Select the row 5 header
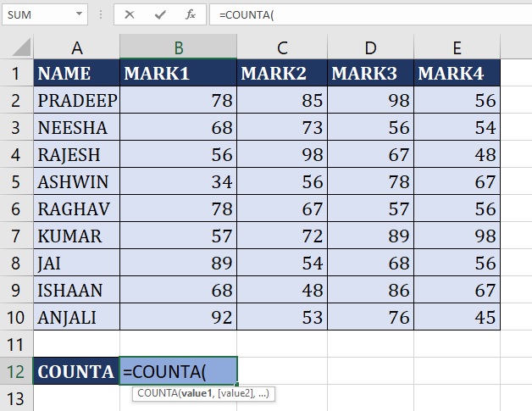This screenshot has height=411, width=532. [16, 181]
